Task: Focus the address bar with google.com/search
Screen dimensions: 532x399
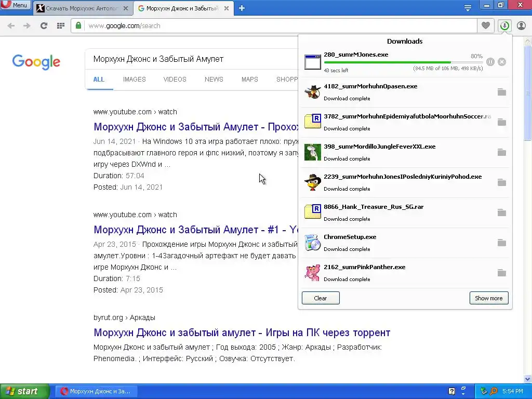Action: 280,26
